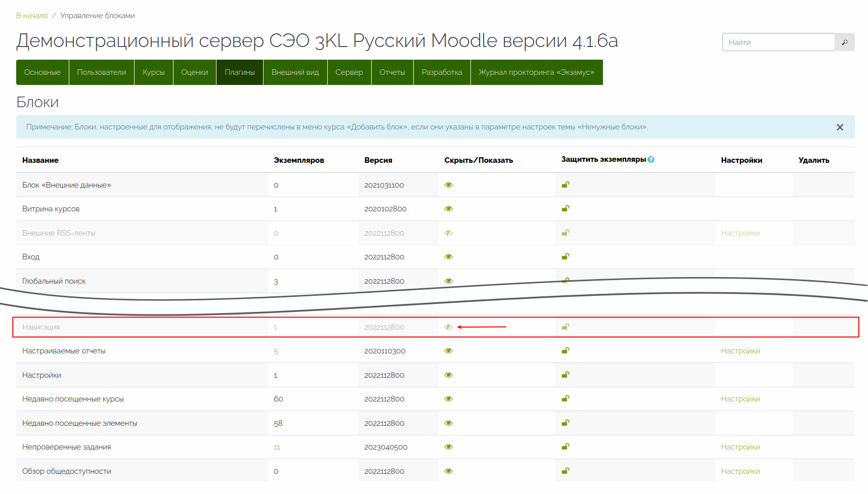
Task: Open help for Защитить экземпляры
Action: point(651,159)
